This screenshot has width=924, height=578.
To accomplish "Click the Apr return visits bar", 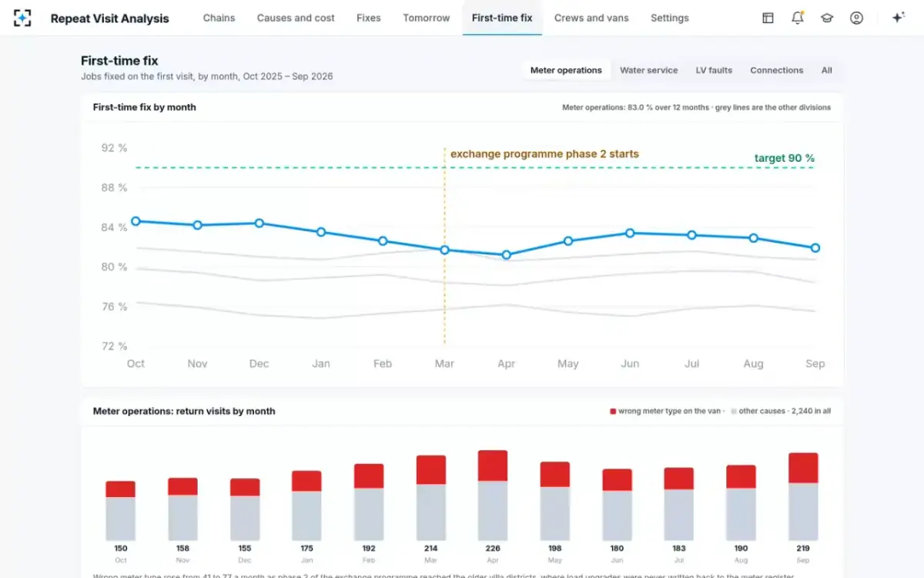I will click(493, 496).
